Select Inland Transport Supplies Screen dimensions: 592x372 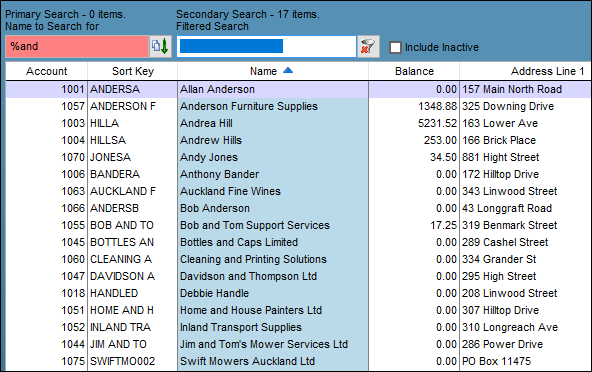tap(241, 327)
